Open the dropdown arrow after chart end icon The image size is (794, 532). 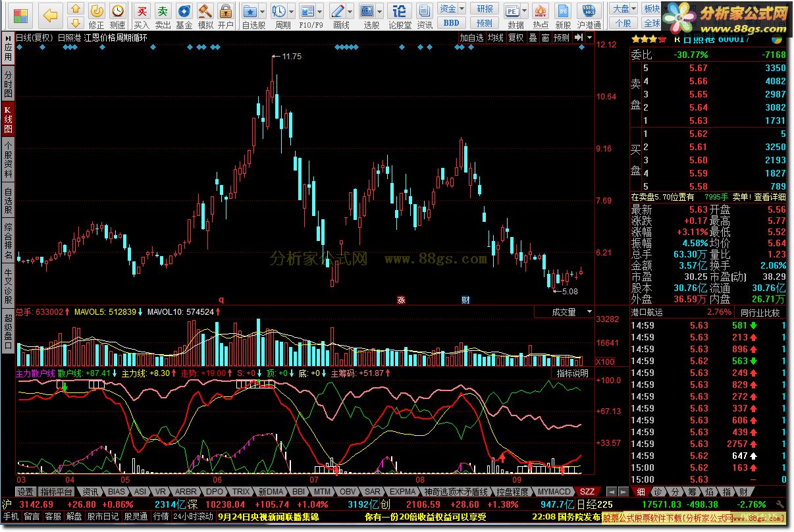[x=589, y=38]
